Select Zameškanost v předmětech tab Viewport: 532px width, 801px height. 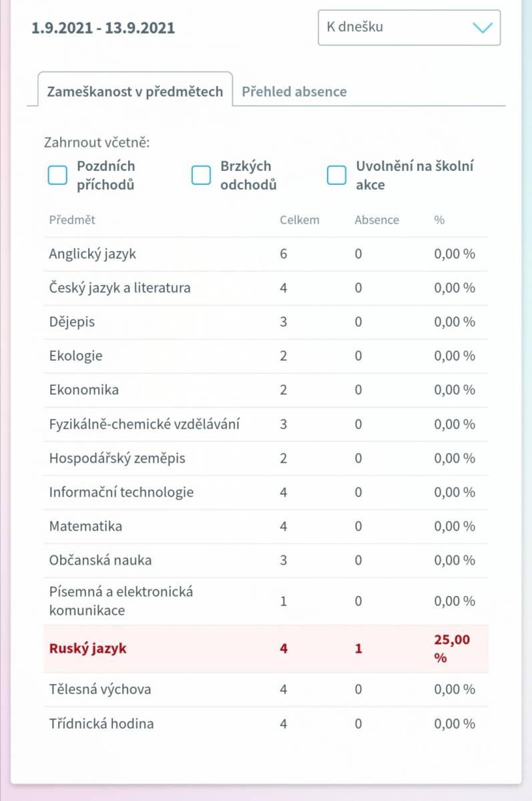point(135,91)
